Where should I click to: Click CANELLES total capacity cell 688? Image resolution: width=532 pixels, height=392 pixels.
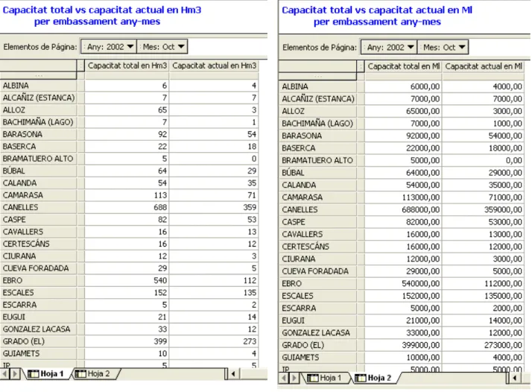127,207
